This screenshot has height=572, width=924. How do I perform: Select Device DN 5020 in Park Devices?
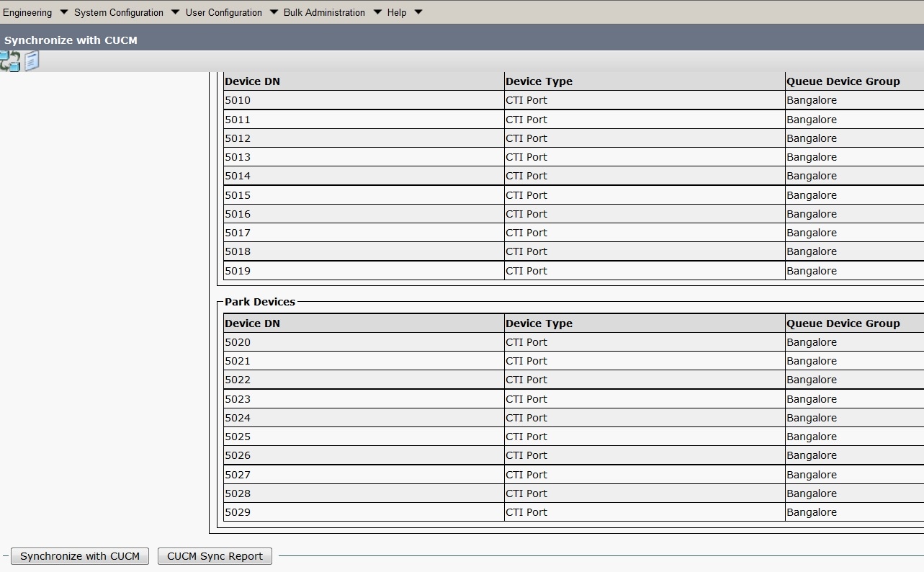click(x=364, y=342)
